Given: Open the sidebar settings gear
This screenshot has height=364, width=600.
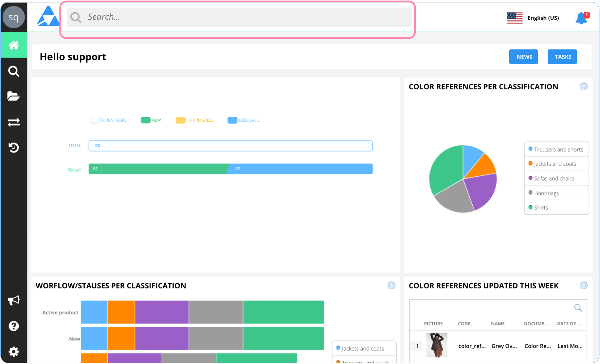Looking at the screenshot, I should [14, 352].
